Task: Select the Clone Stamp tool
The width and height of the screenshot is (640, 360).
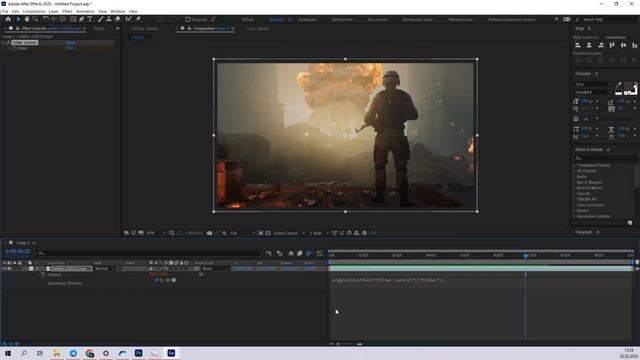Action: [109, 19]
